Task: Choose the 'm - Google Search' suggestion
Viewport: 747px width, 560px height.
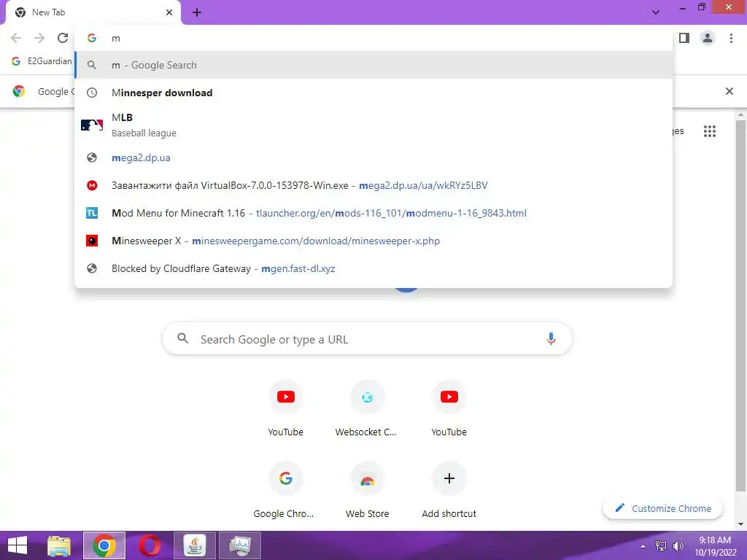Action: click(x=373, y=65)
